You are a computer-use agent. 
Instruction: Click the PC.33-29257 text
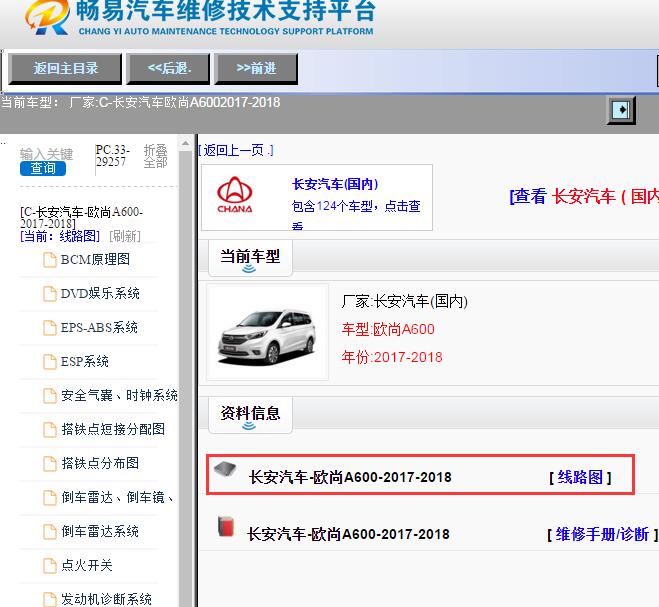(112, 156)
